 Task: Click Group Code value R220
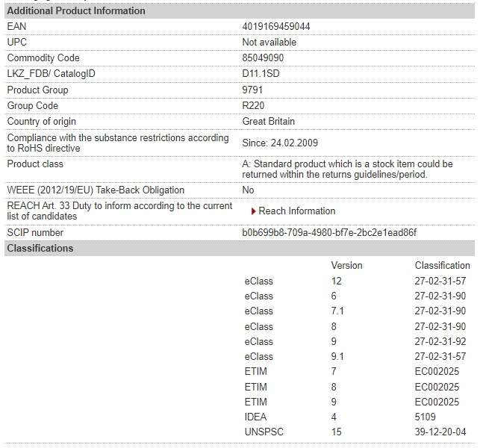(253, 105)
